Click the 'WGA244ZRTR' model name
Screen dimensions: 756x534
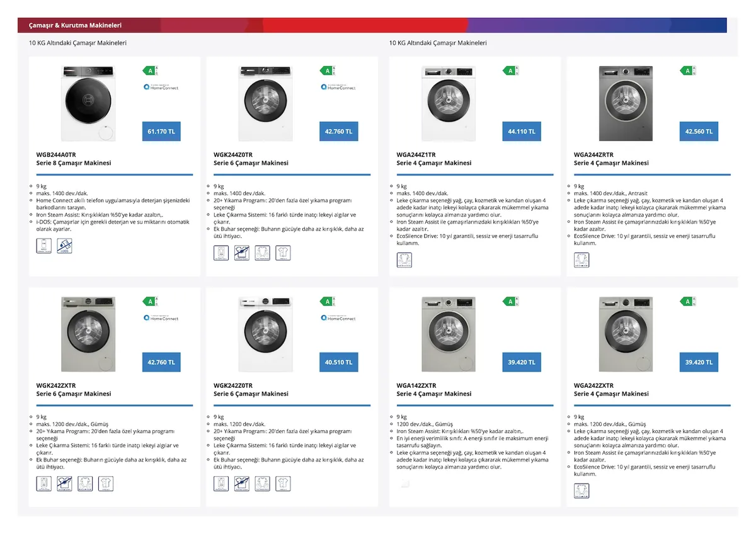click(x=593, y=154)
